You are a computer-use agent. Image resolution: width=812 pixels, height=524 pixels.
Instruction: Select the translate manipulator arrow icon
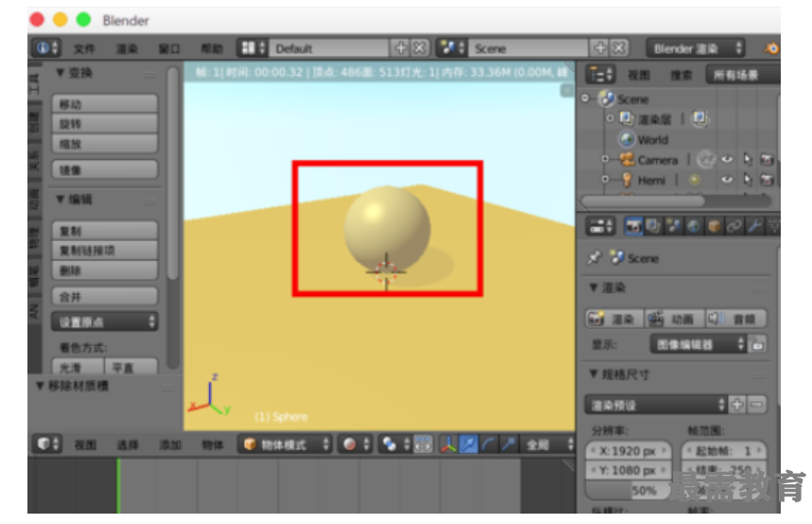468,445
